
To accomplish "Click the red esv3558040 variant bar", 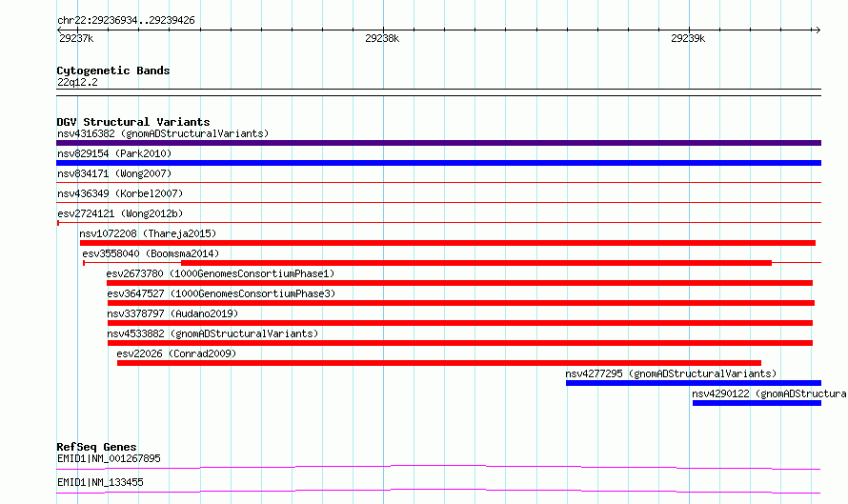I will tap(475, 263).
